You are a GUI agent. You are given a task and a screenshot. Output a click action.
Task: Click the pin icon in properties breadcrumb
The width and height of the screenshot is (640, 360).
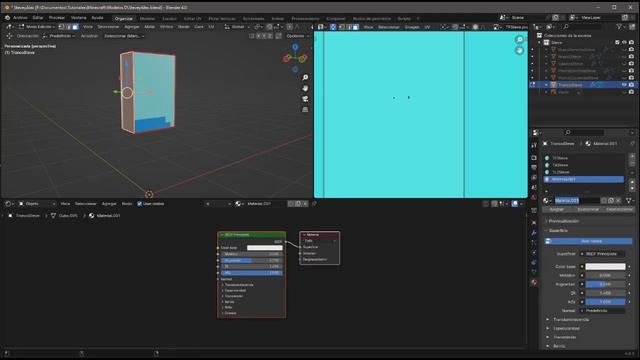[632, 144]
